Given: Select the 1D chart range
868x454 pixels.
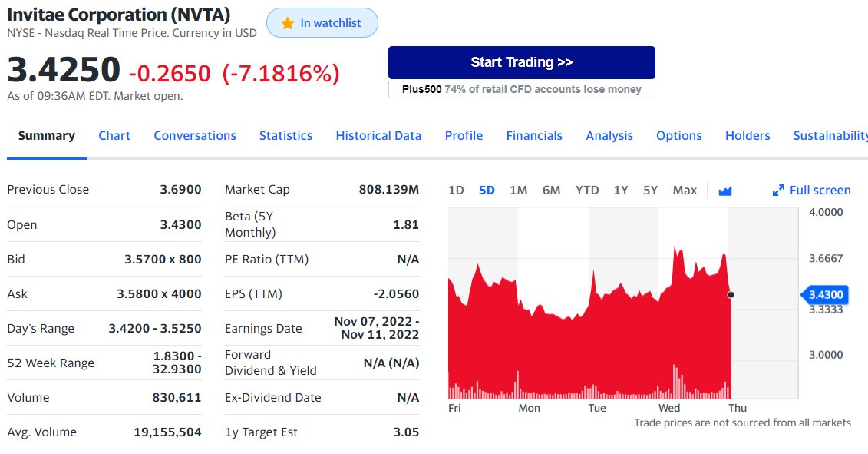Looking at the screenshot, I should point(456,191).
